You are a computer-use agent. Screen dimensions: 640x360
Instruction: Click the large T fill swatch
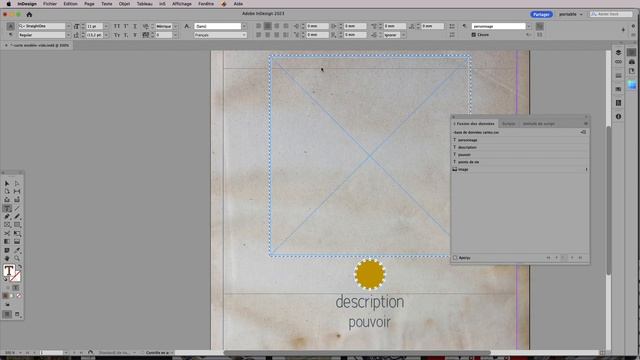pos(9,270)
